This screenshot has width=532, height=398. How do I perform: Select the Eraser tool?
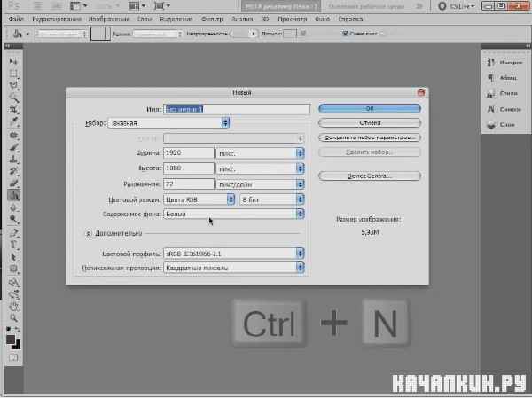(13, 183)
